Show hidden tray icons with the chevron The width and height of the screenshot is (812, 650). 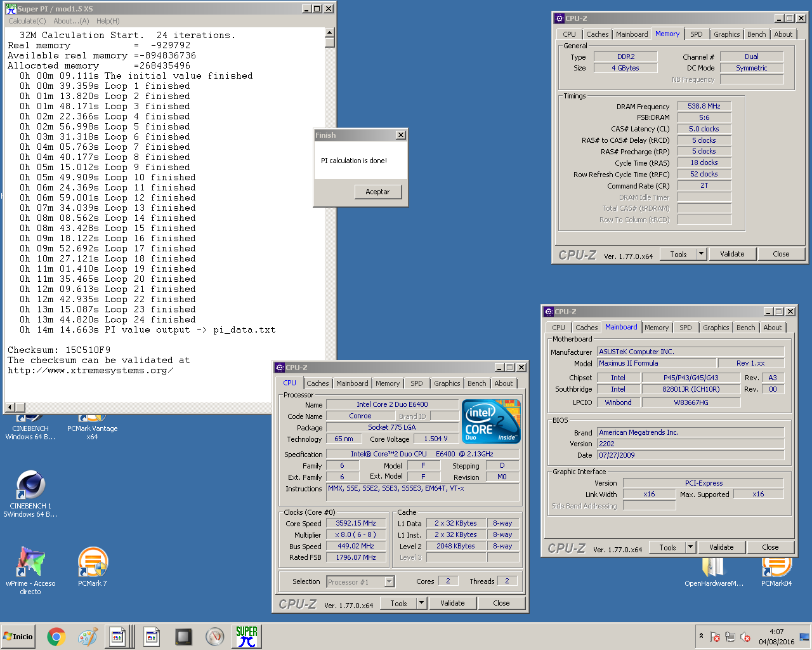tap(701, 635)
